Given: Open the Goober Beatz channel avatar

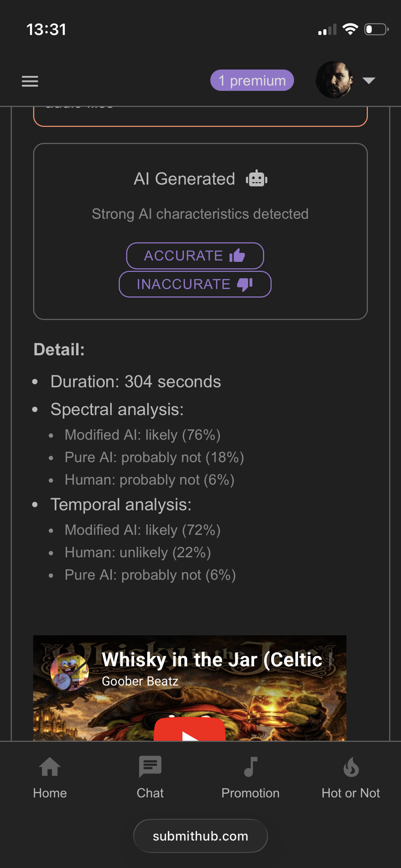Looking at the screenshot, I should tap(70, 671).
